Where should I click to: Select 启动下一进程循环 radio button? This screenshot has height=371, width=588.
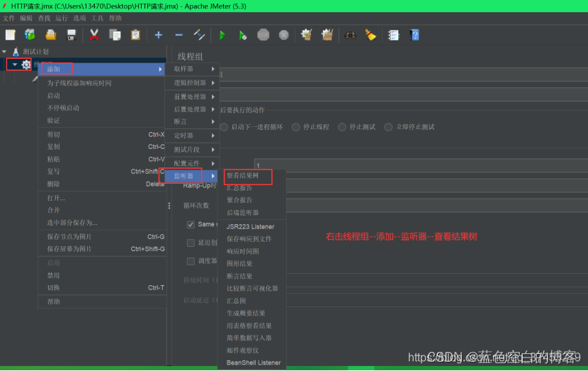tap(224, 127)
